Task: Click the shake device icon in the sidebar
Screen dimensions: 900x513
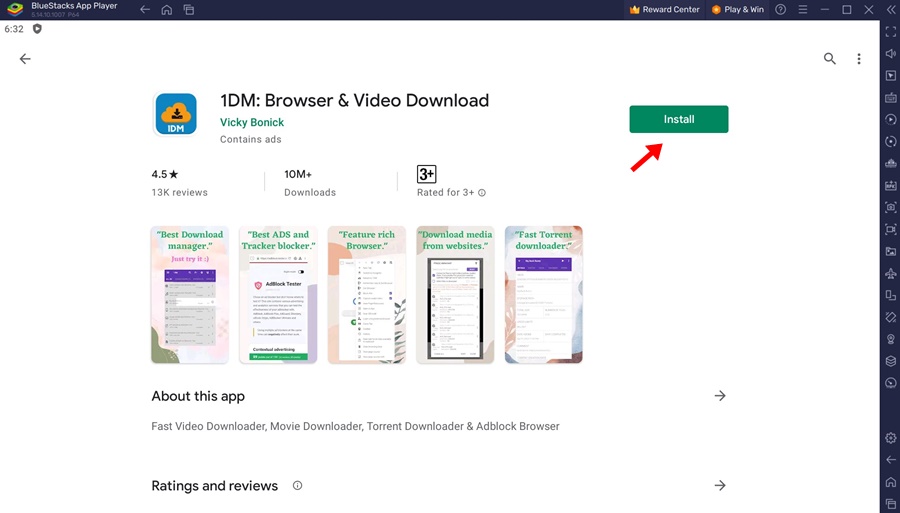Action: [891, 317]
